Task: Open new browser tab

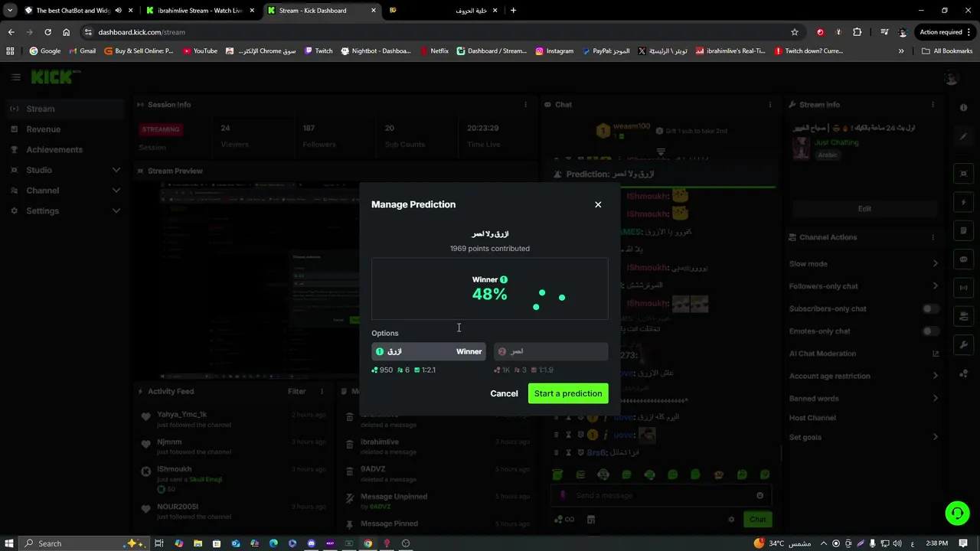Action: [x=513, y=11]
